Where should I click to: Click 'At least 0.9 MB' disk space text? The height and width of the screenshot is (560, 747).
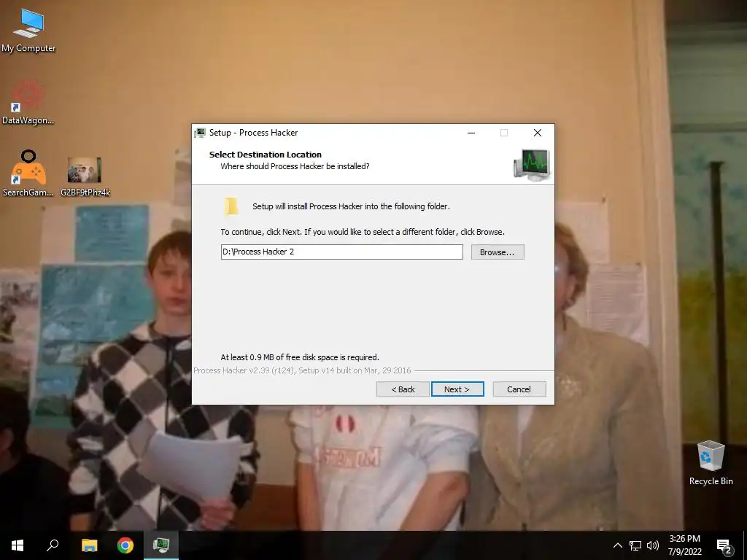tap(300, 357)
